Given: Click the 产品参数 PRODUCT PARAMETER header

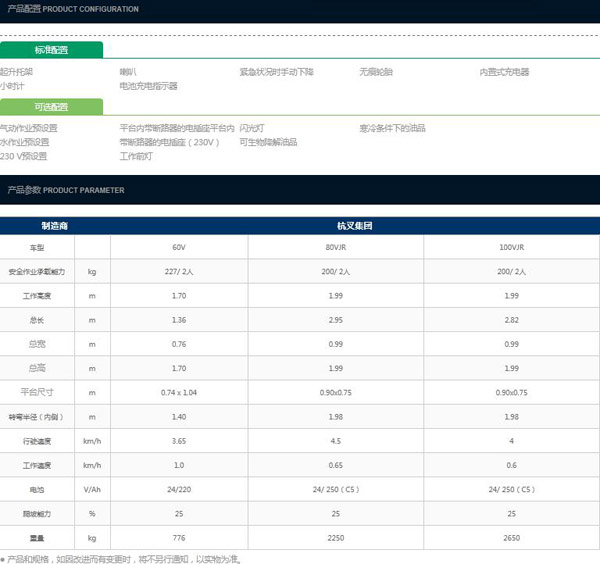Looking at the screenshot, I should 66,189.
